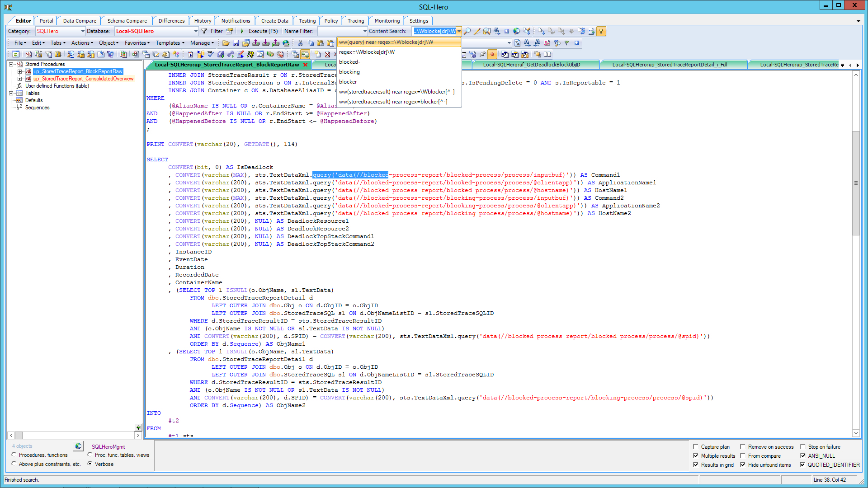This screenshot has height=488, width=868.
Task: Click the earth icon in file toolbar
Action: (286, 43)
